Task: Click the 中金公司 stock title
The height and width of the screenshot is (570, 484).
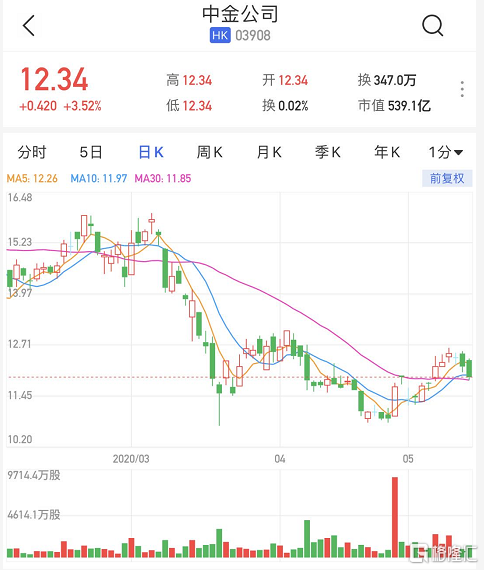Action: [x=240, y=14]
